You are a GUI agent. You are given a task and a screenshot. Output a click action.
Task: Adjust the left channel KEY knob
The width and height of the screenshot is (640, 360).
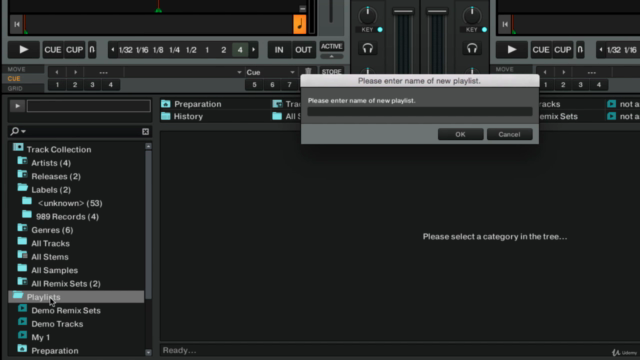[x=367, y=16]
